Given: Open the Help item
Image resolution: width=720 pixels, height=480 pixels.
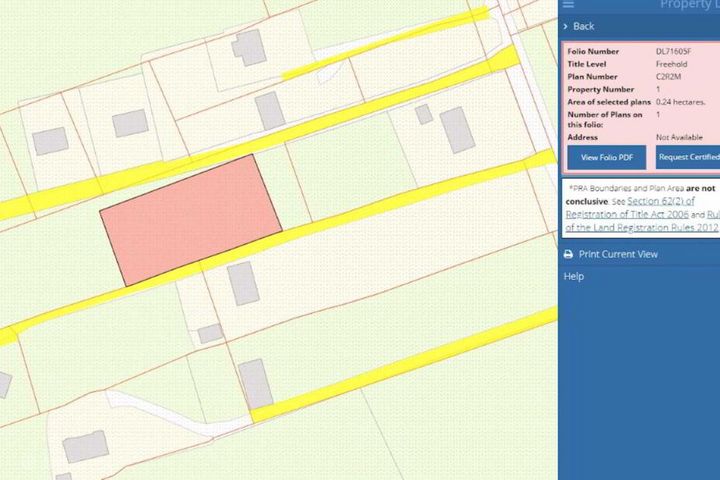Looking at the screenshot, I should pyautogui.click(x=574, y=277).
